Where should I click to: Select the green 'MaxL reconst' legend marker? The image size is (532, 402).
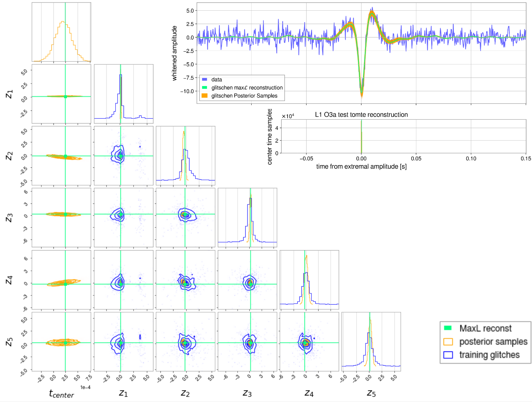point(448,328)
